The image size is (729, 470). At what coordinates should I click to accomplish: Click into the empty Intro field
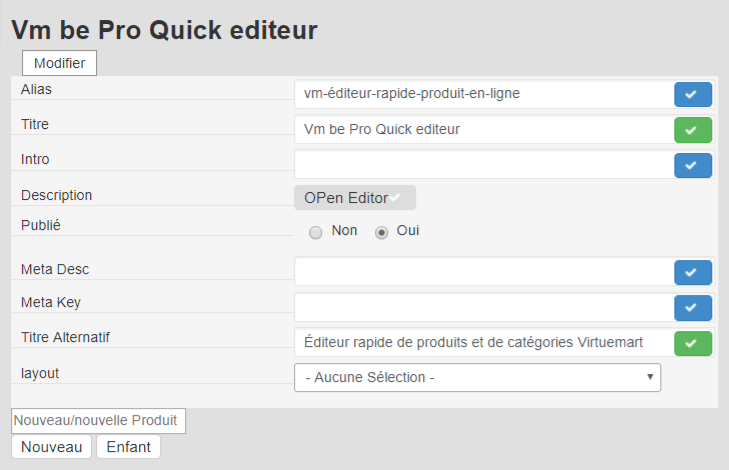click(484, 164)
